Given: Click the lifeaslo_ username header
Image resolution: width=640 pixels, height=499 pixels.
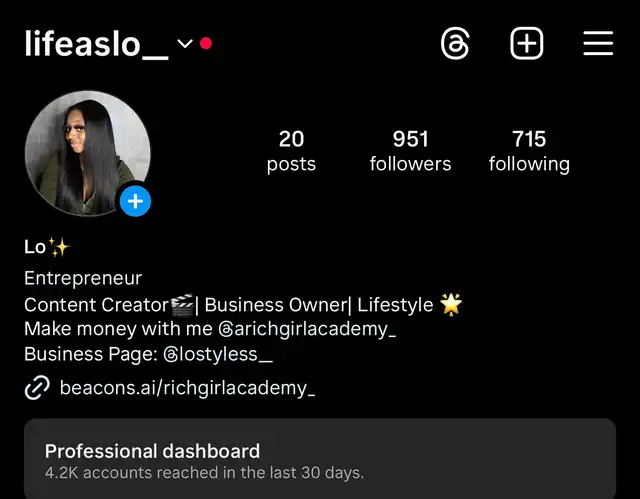Looking at the screenshot, I should pos(96,44).
